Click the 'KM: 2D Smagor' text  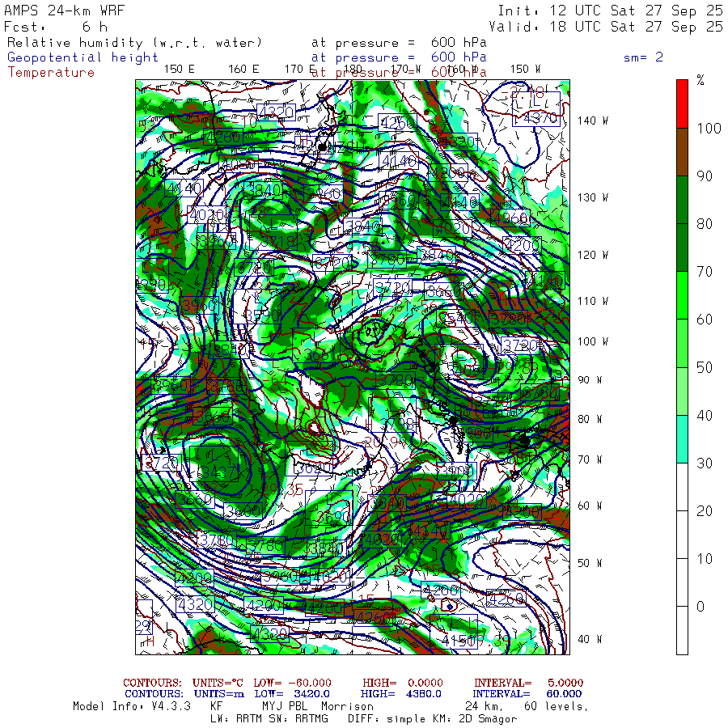(475, 719)
